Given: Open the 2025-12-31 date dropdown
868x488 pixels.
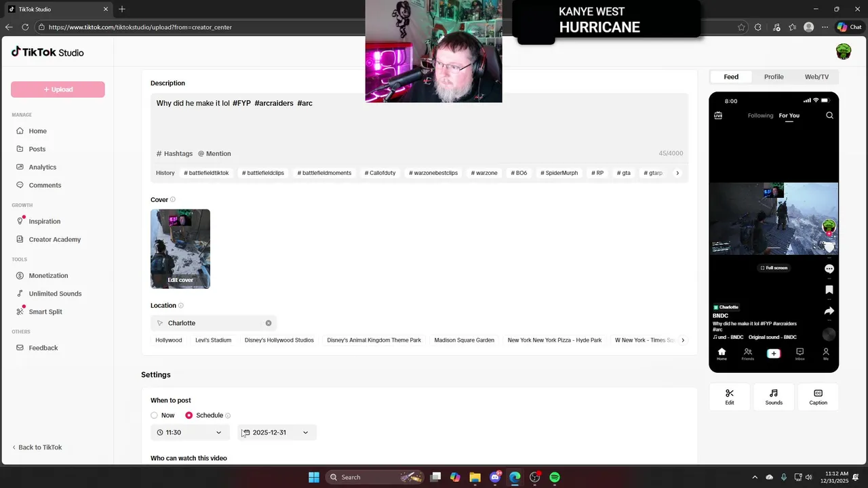Looking at the screenshot, I should tap(277, 432).
